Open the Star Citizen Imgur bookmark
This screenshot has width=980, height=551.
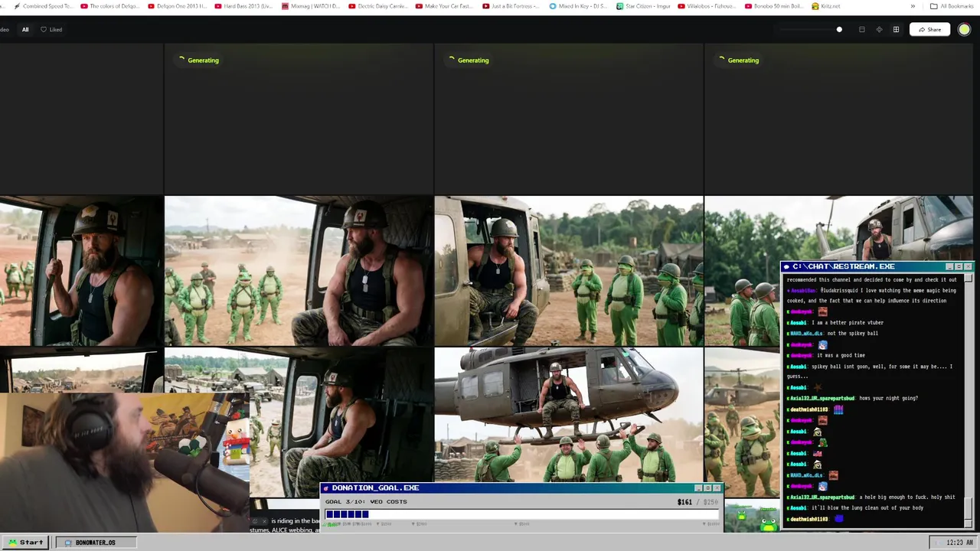click(x=644, y=6)
